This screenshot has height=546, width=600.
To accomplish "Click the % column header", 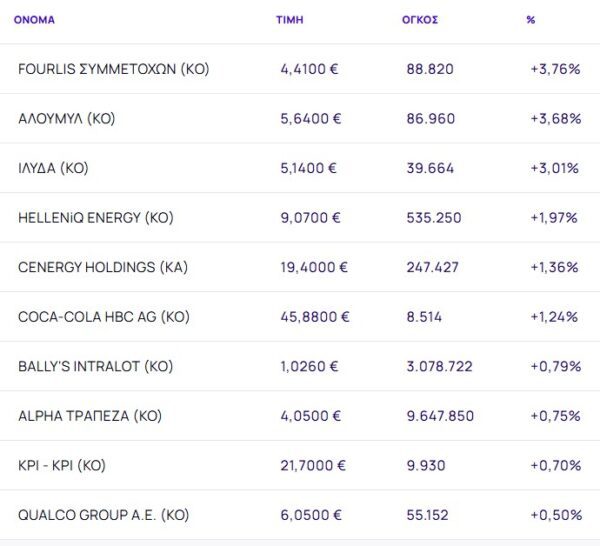I will [530, 20].
